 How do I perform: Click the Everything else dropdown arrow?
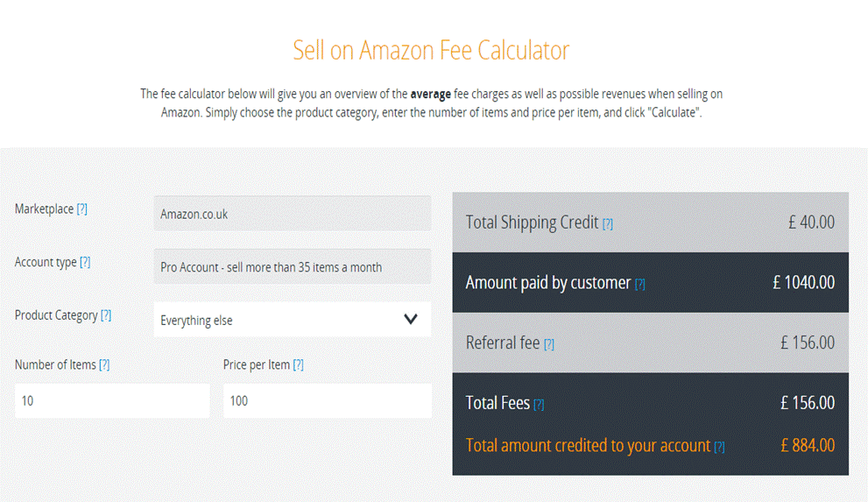(x=411, y=319)
